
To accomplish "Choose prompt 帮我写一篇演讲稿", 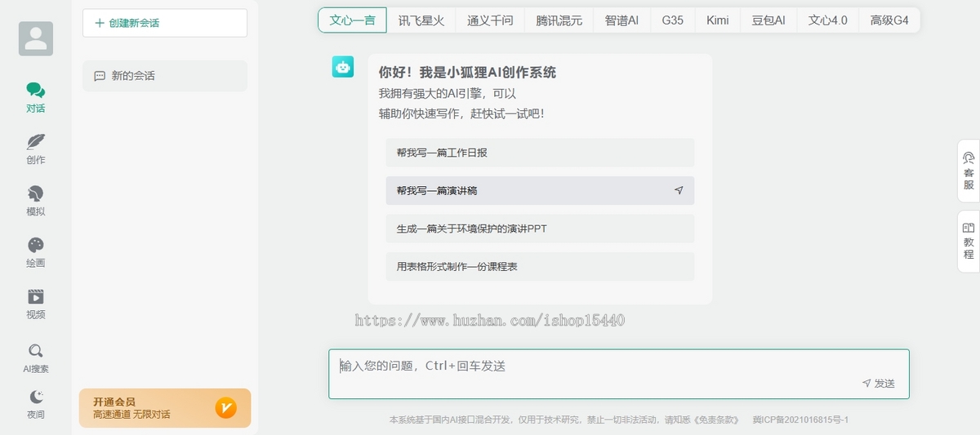I will [540, 190].
